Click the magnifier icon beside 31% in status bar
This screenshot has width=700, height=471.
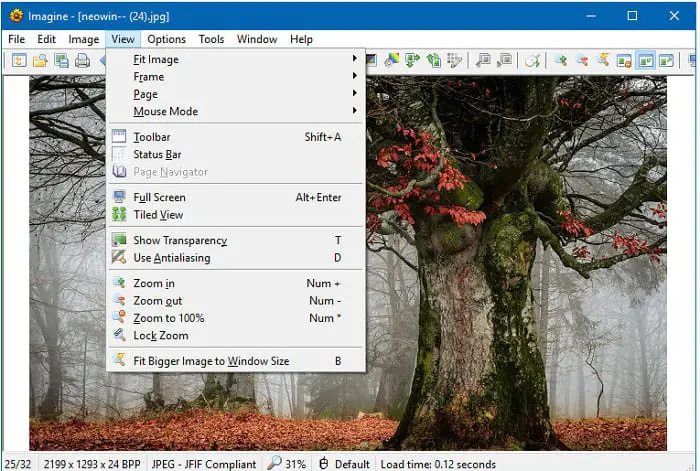(x=274, y=463)
